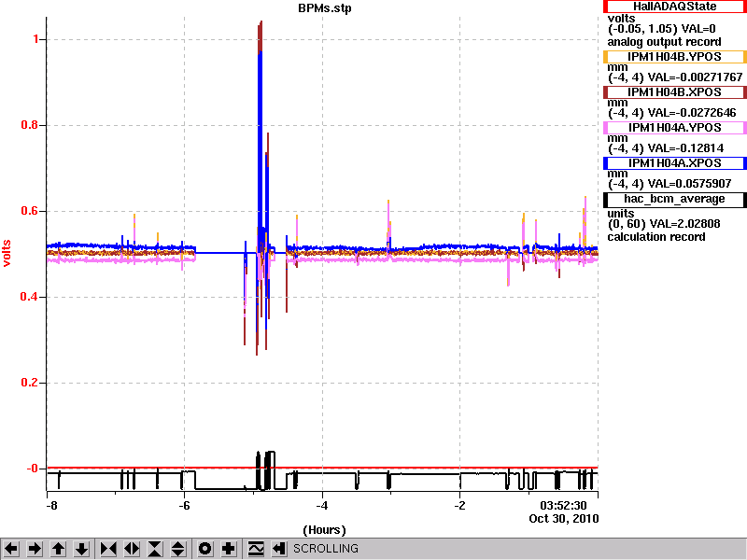The image size is (747, 560).
Task: Click the '-8' tick label on x-axis
Action: coord(51,506)
